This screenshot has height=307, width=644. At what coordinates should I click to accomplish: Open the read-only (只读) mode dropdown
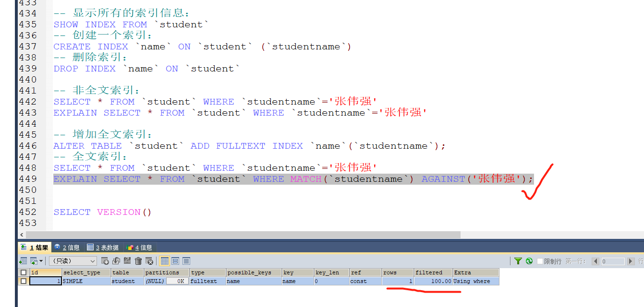coord(73,261)
